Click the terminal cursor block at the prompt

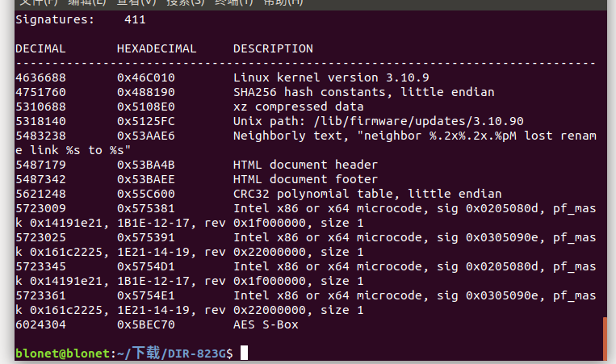(x=244, y=353)
